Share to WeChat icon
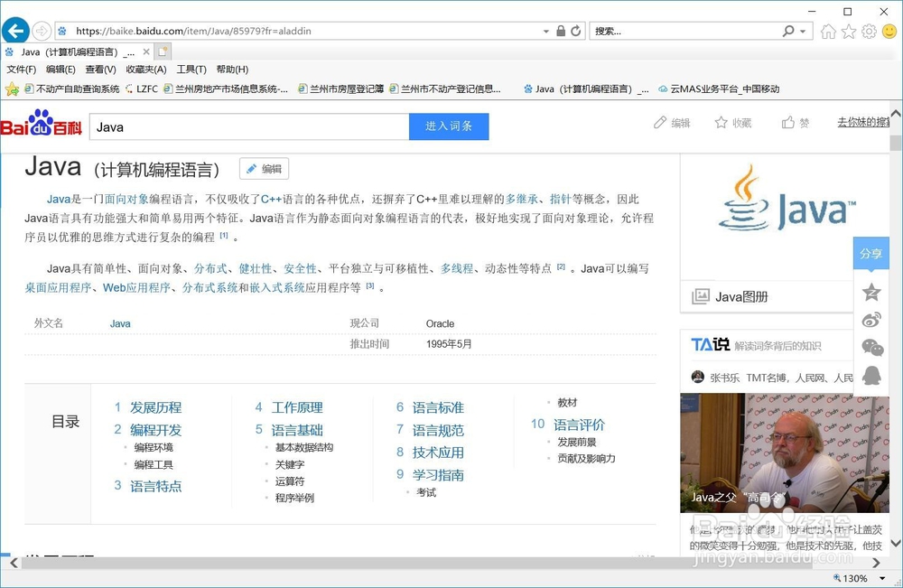Image resolution: width=903 pixels, height=588 pixels. click(x=872, y=347)
